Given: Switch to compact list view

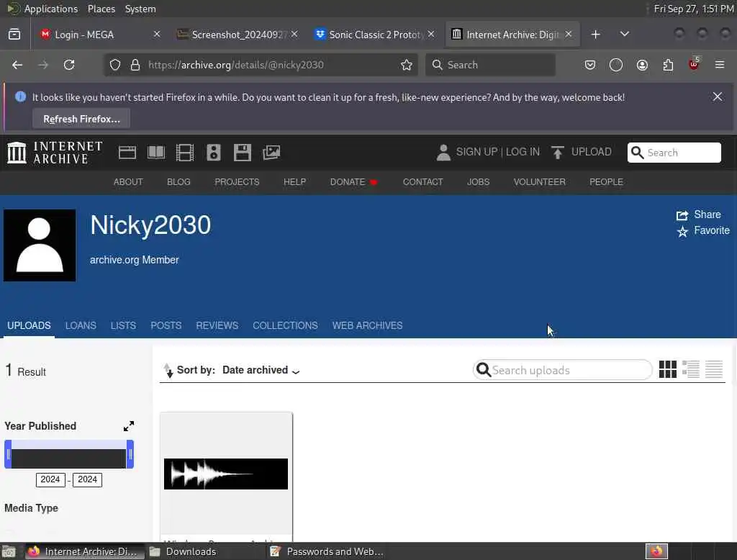Looking at the screenshot, I should pos(713,369).
